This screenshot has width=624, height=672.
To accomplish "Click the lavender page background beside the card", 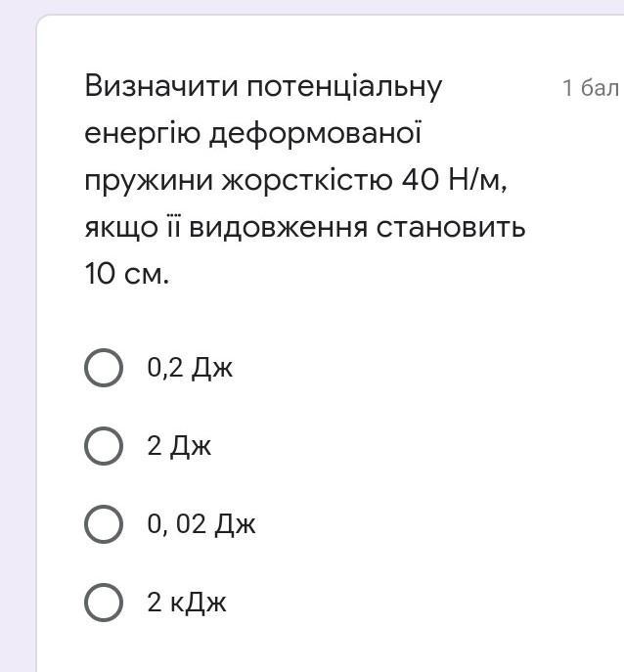I will (x=18, y=343).
